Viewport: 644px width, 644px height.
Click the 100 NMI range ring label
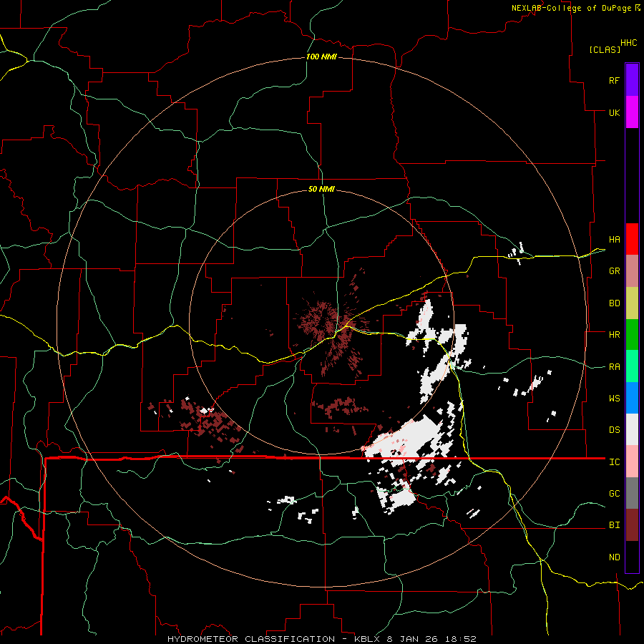click(321, 57)
